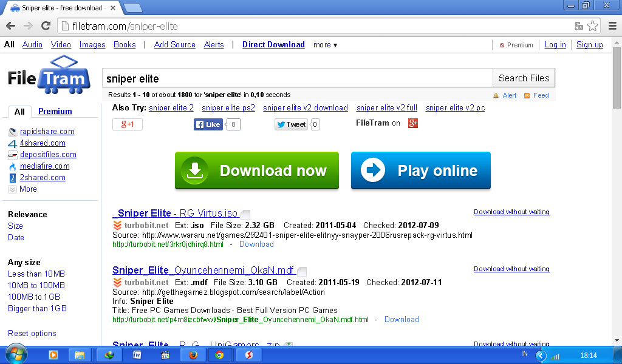Open Chrome menu hamburger icon

tap(612, 26)
